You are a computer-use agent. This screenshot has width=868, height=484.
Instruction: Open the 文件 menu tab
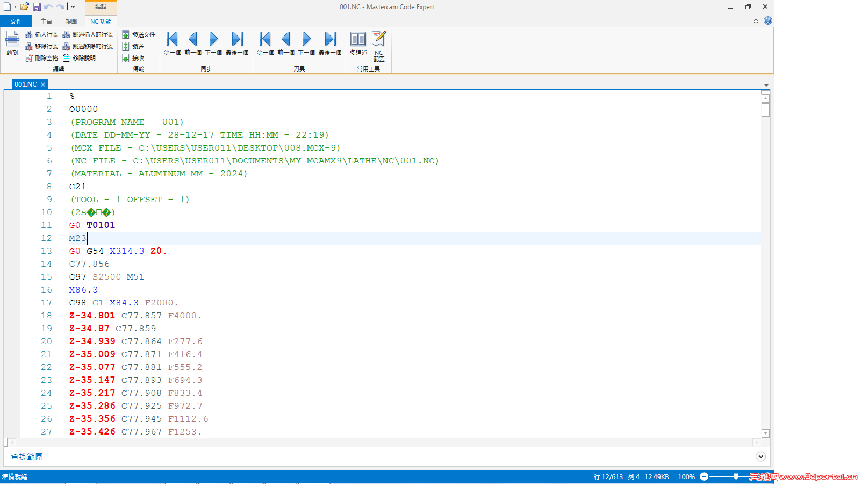pos(16,22)
